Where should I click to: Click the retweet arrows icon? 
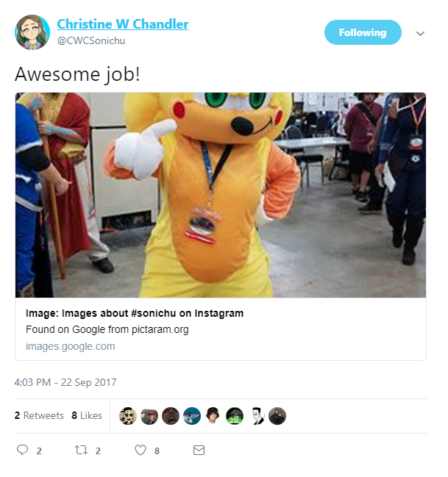click(81, 450)
